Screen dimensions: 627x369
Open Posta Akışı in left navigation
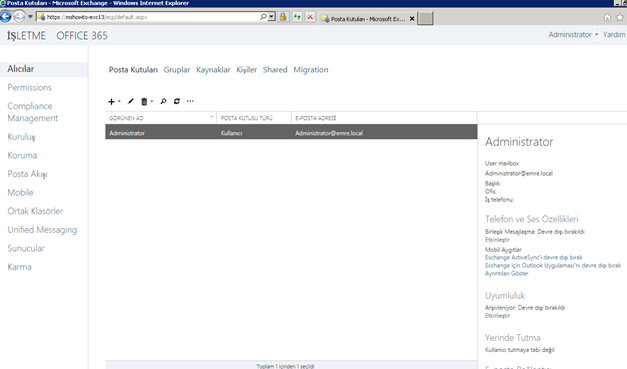28,174
